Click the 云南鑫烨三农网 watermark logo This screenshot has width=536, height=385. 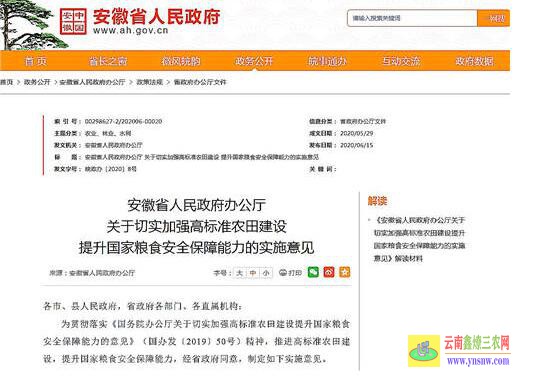click(x=459, y=351)
